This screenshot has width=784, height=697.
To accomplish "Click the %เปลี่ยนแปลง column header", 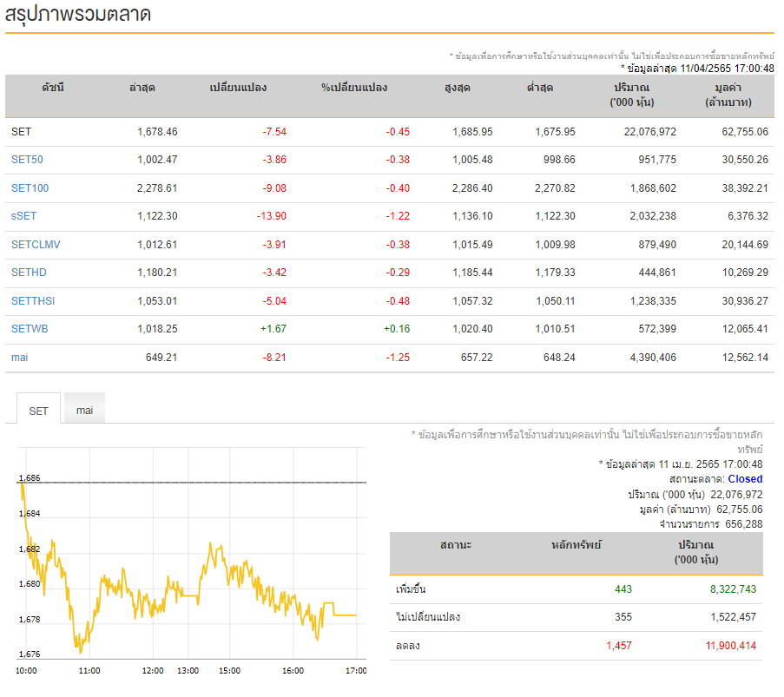I will coord(354,88).
